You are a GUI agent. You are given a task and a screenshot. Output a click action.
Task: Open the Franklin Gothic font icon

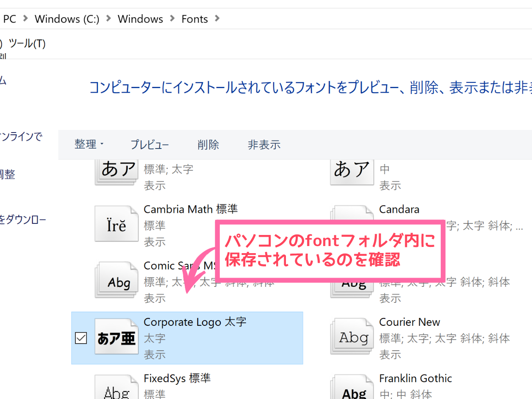pos(352,387)
